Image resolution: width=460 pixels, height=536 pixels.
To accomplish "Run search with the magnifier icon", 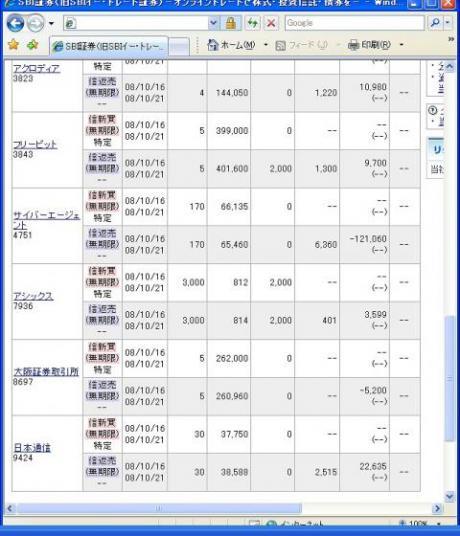I will 435,23.
